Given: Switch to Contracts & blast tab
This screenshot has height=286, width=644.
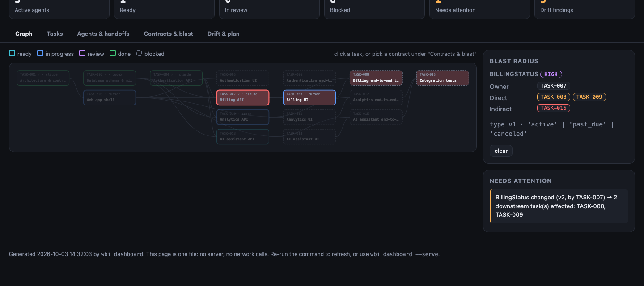Looking at the screenshot, I should (x=169, y=34).
